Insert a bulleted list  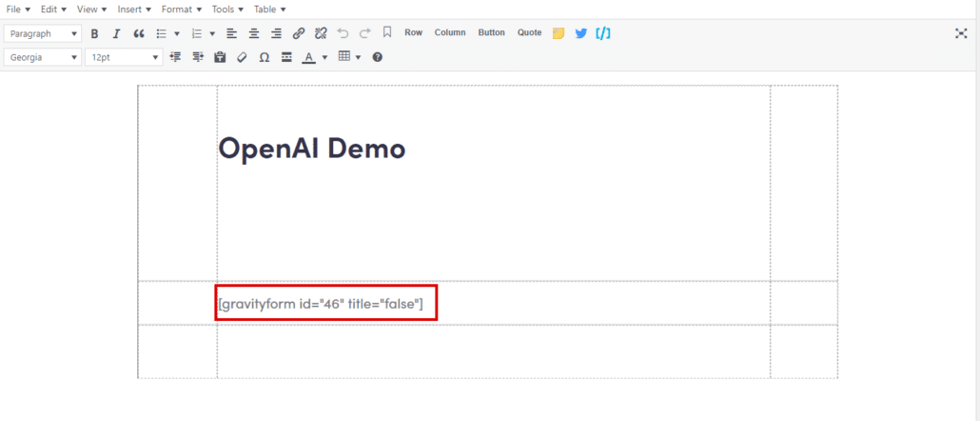(x=161, y=33)
